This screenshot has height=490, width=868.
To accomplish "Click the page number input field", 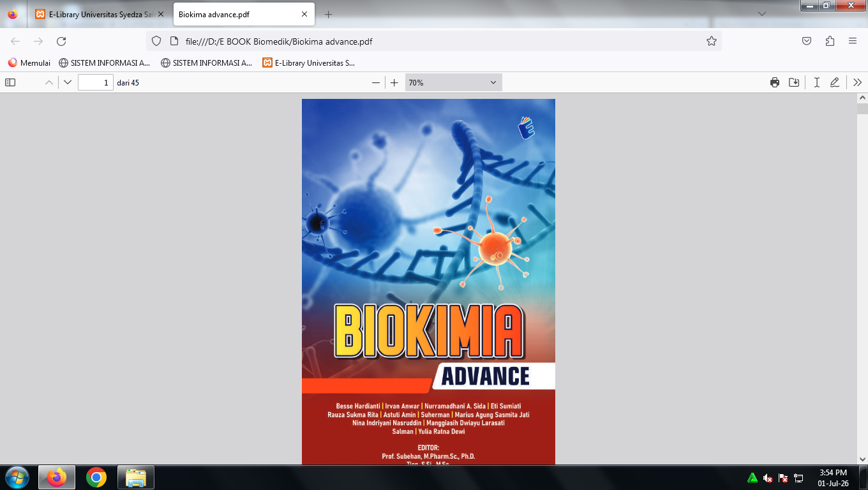I will tap(96, 82).
